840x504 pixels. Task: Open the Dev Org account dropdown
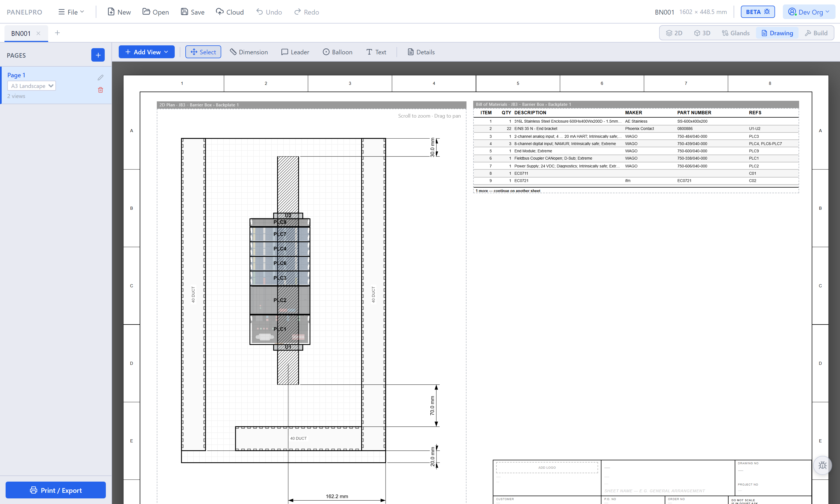point(809,12)
